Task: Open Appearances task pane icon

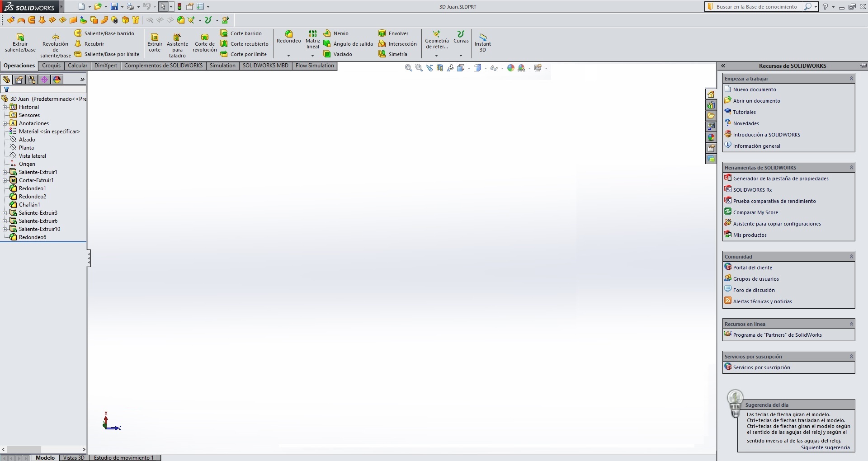Action: 711,137
